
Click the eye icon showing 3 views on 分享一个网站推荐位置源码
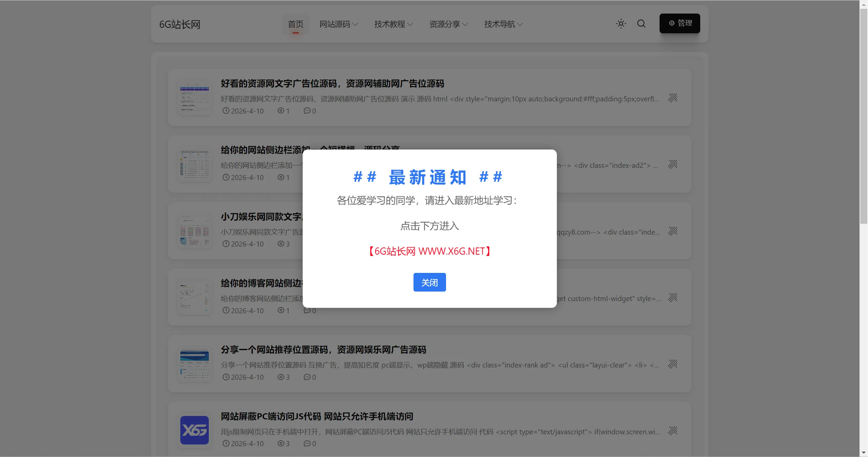(x=281, y=377)
